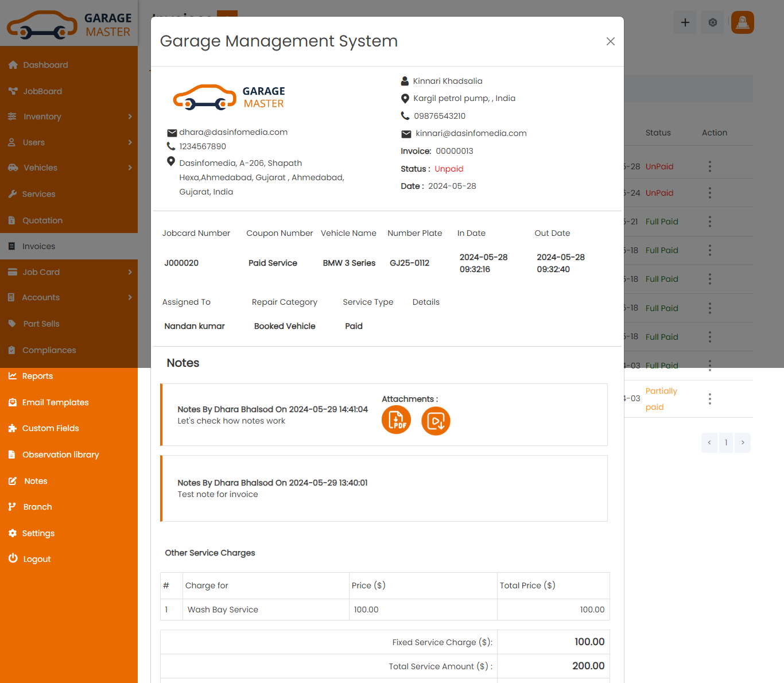Screen dimensions: 784x683
Task: Click the second attachment download icon
Action: tap(436, 420)
